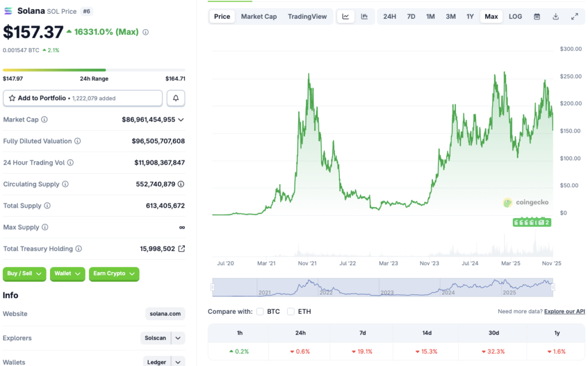
Task: Click the notification bell icon
Action: [x=176, y=98]
